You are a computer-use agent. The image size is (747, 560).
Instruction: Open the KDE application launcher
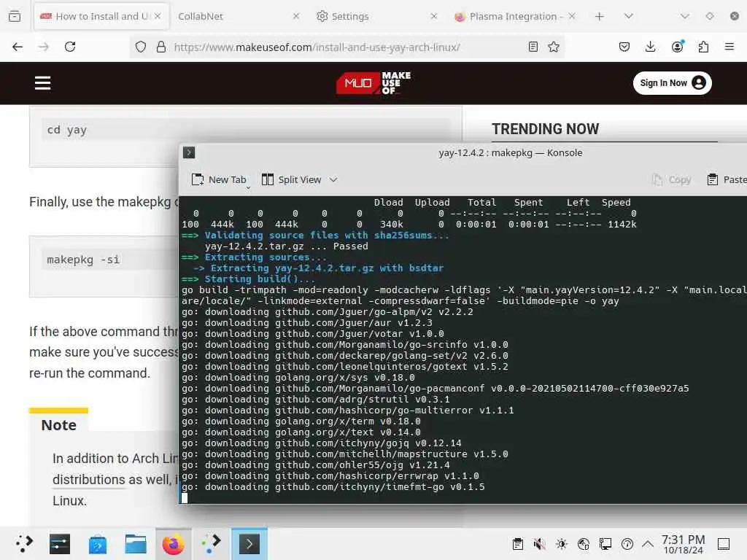point(24,544)
